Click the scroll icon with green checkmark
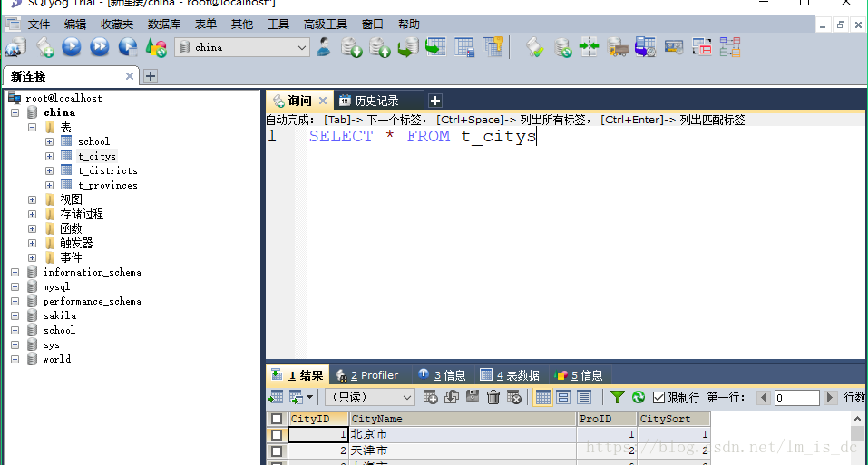868x465 pixels. click(535, 47)
